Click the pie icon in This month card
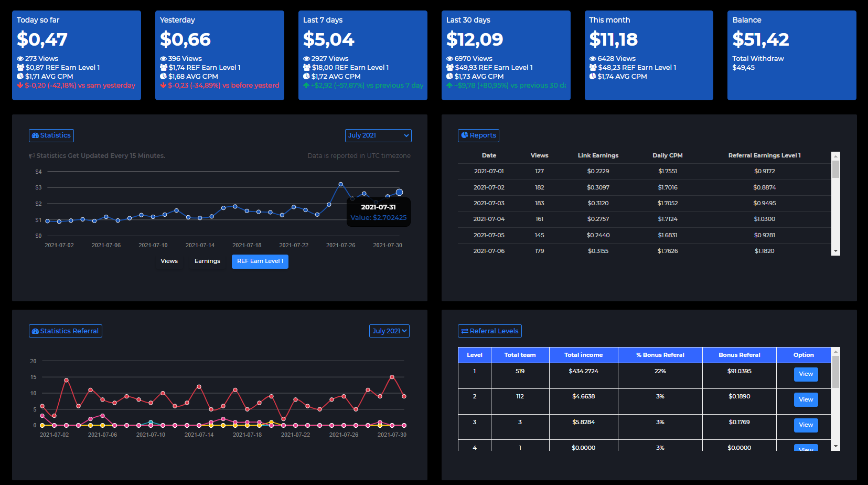This screenshot has height=485, width=868. click(x=593, y=77)
